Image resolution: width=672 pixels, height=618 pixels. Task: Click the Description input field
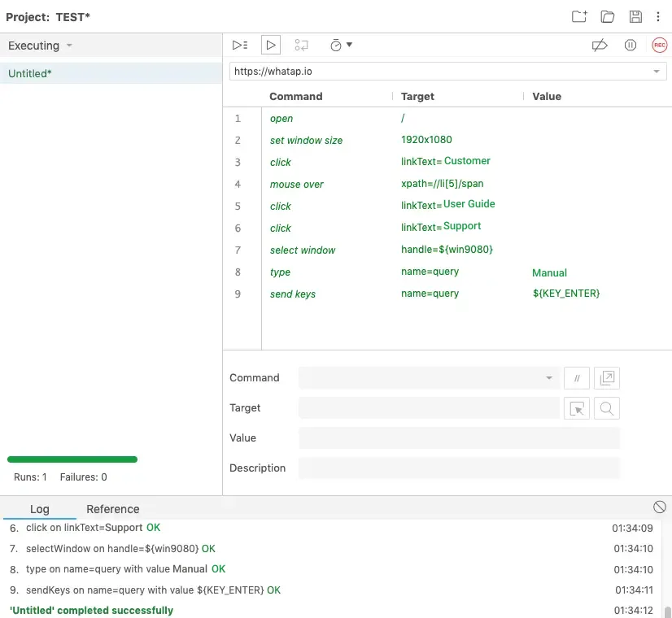click(459, 468)
